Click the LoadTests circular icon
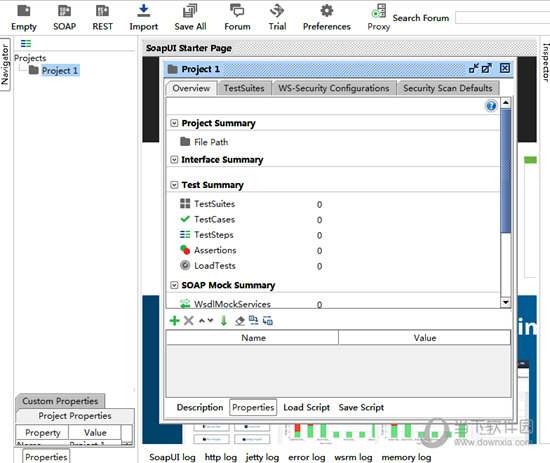The image size is (550, 463). click(x=185, y=265)
